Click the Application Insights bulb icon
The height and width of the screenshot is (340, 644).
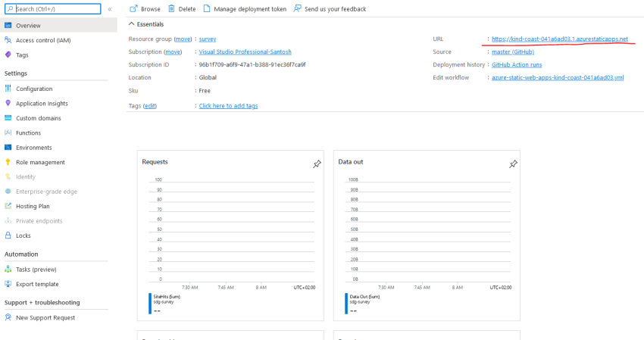coord(8,103)
